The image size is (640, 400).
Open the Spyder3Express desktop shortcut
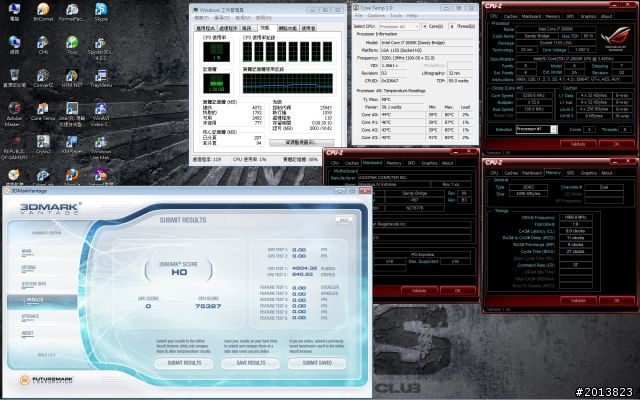coord(101,47)
